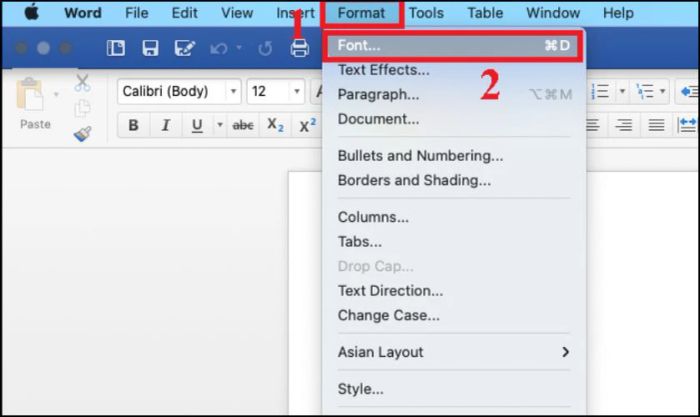Choose Font... from the Format menu
Viewport: 700px width, 417px height.
(453, 46)
